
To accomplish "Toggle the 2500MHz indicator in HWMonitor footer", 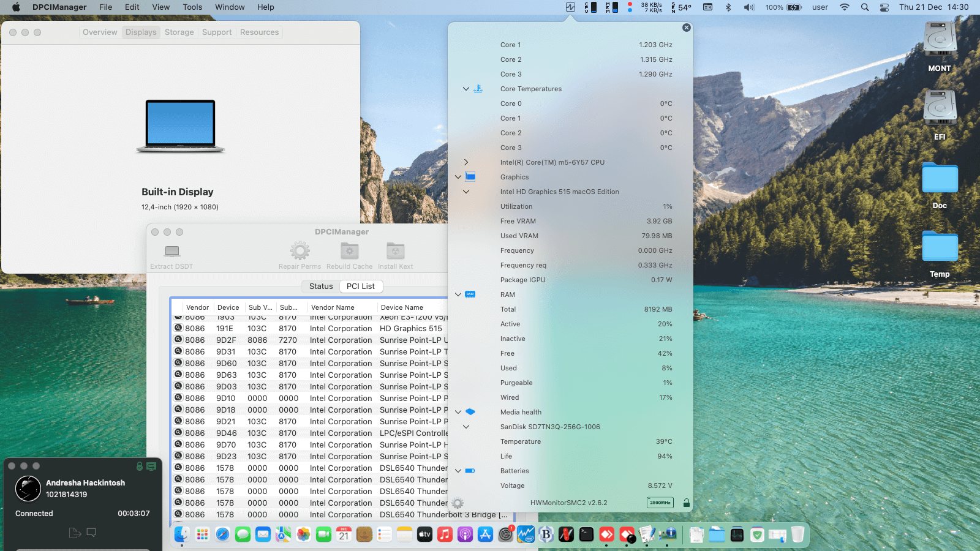I will tap(660, 503).
